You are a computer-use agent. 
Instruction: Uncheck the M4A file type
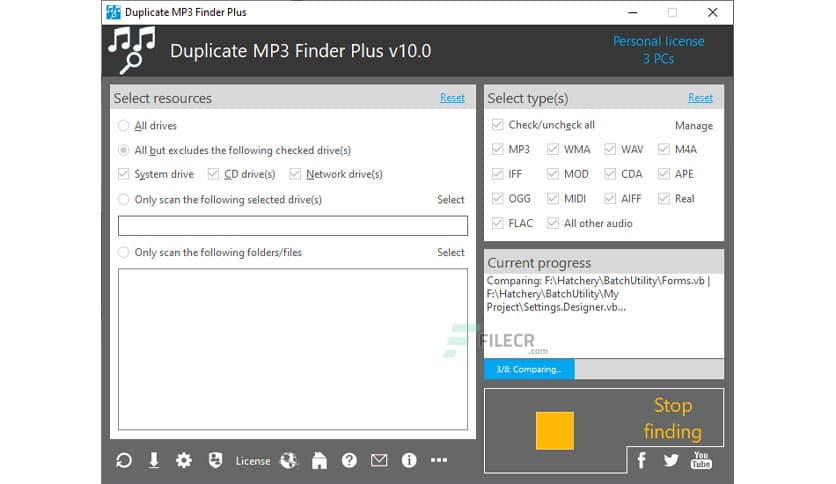664,149
